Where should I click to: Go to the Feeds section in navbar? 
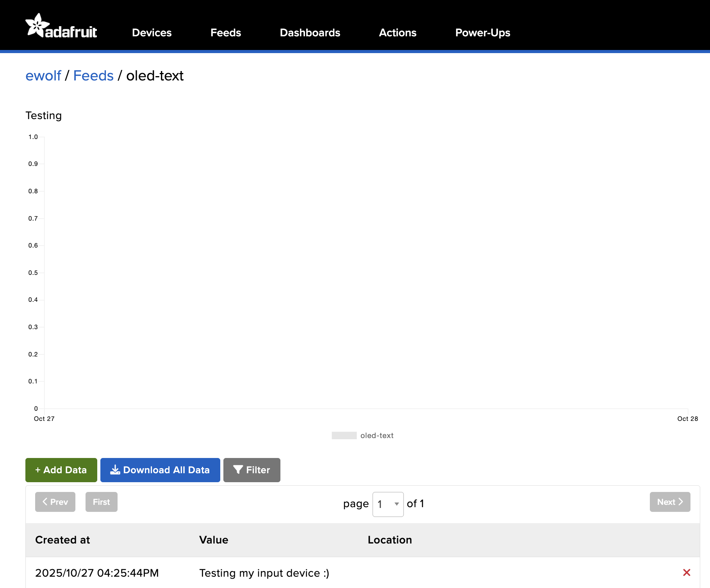225,33
